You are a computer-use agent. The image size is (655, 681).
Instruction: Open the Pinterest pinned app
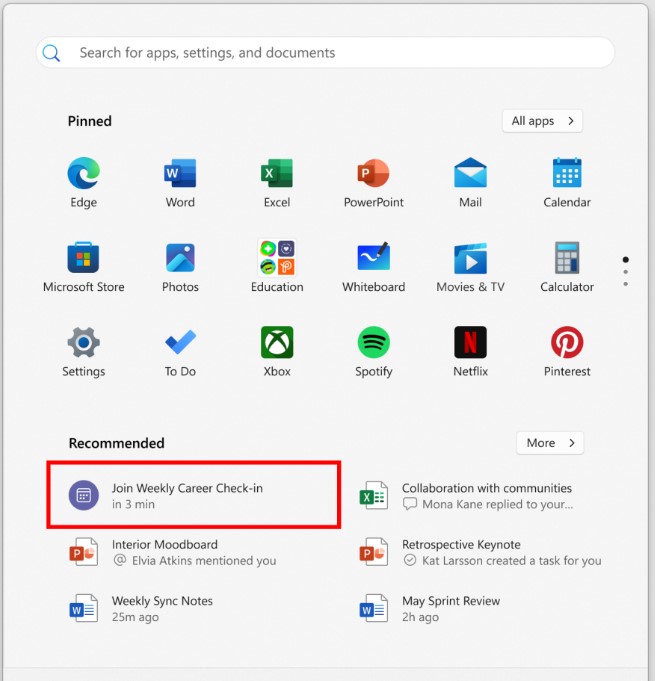pyautogui.click(x=567, y=342)
